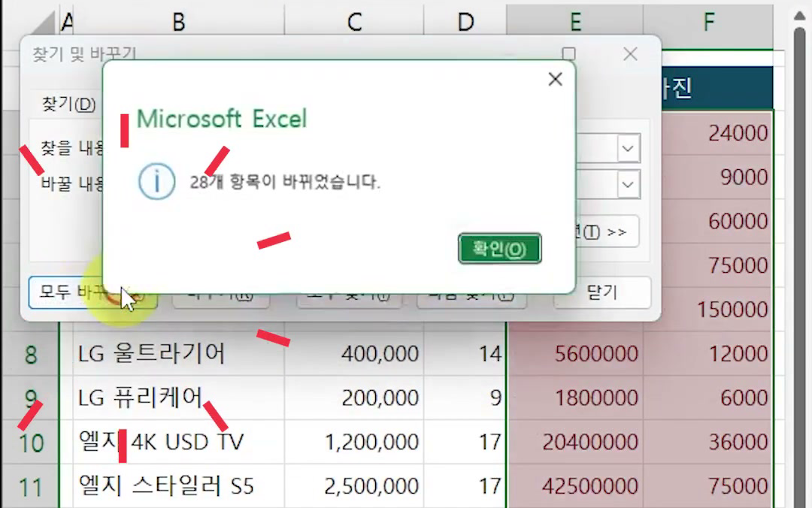Click the column F cell showing 75000 in row 11
The image size is (812, 508).
[708, 486]
